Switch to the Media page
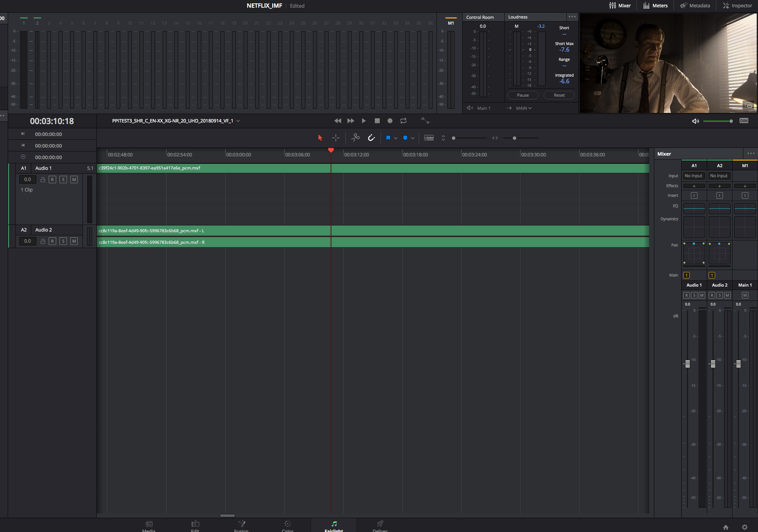The image size is (758, 532). coord(149,526)
